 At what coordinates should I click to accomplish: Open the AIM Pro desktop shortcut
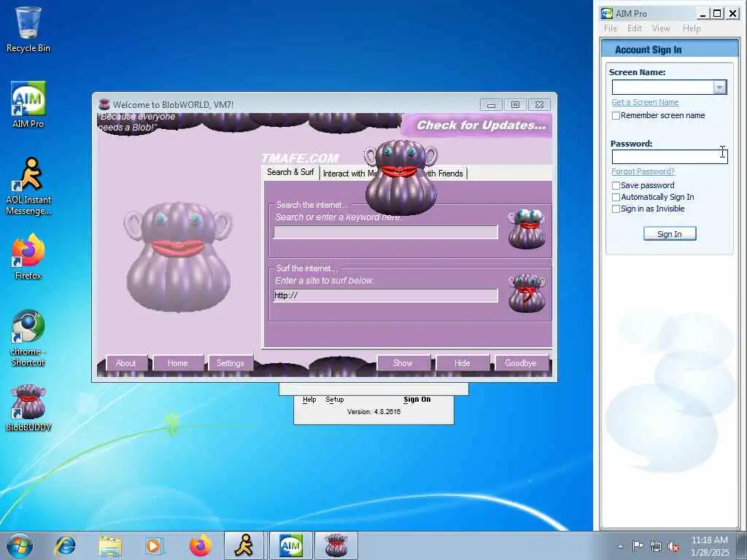pyautogui.click(x=28, y=104)
